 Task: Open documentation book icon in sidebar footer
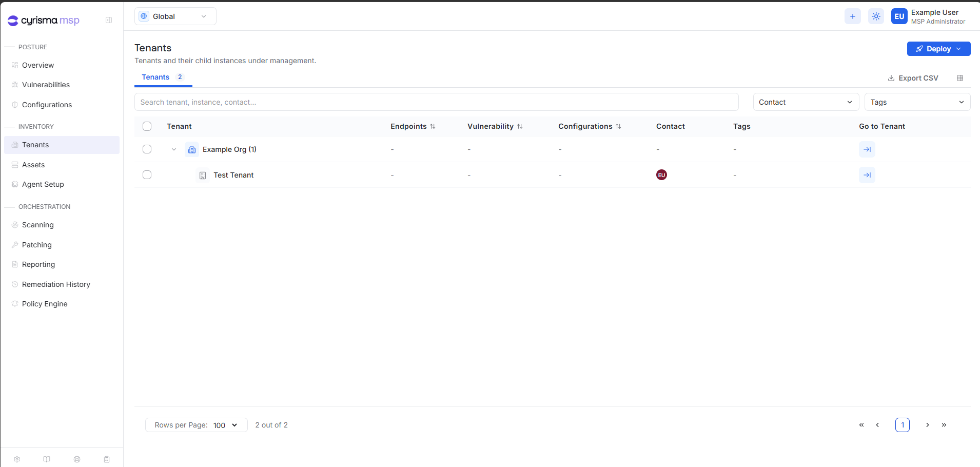47,459
